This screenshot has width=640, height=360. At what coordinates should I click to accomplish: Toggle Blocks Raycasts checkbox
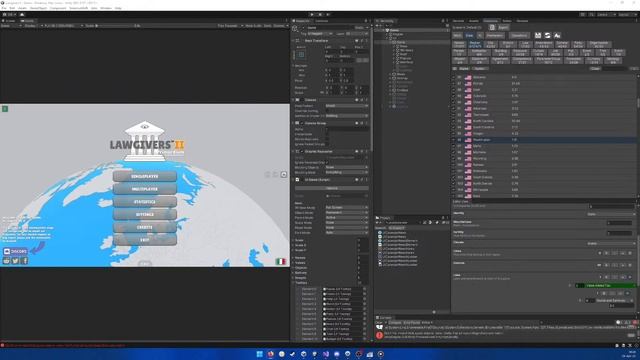coord(327,139)
